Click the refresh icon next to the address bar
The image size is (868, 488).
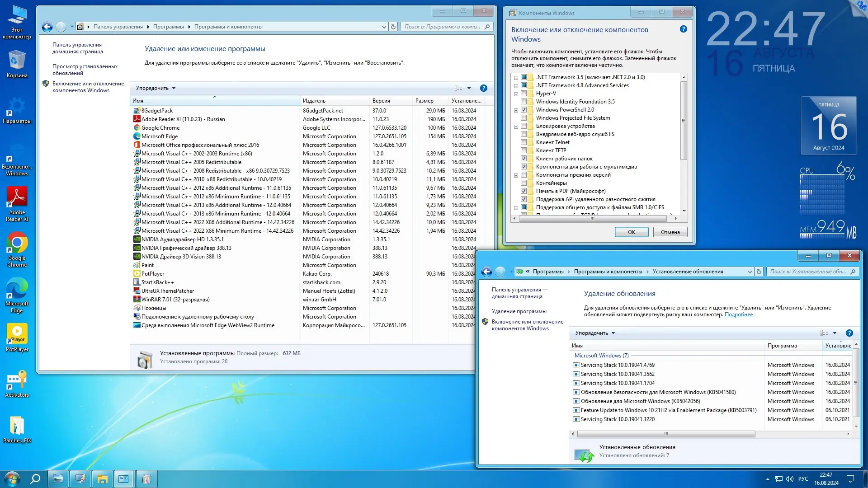[392, 27]
